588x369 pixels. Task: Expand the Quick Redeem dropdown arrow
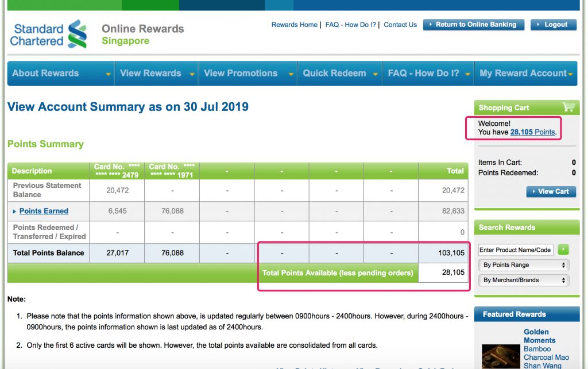tap(376, 73)
